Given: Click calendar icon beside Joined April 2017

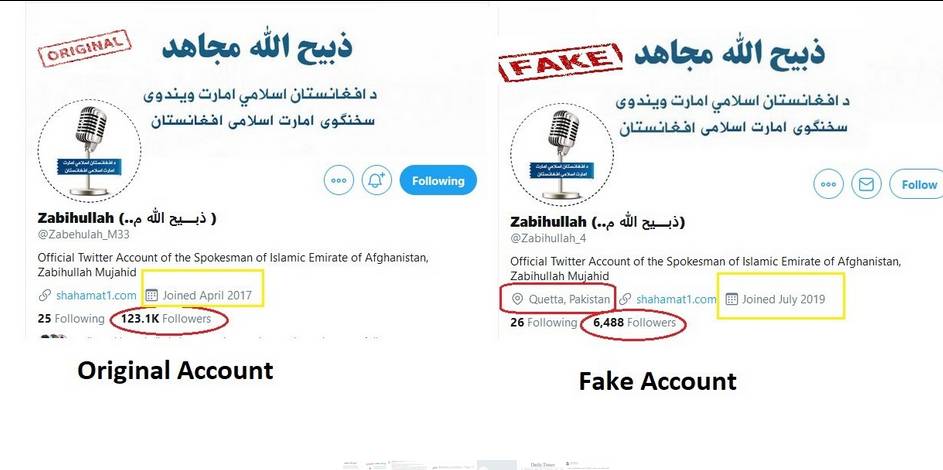Looking at the screenshot, I should point(152,295).
